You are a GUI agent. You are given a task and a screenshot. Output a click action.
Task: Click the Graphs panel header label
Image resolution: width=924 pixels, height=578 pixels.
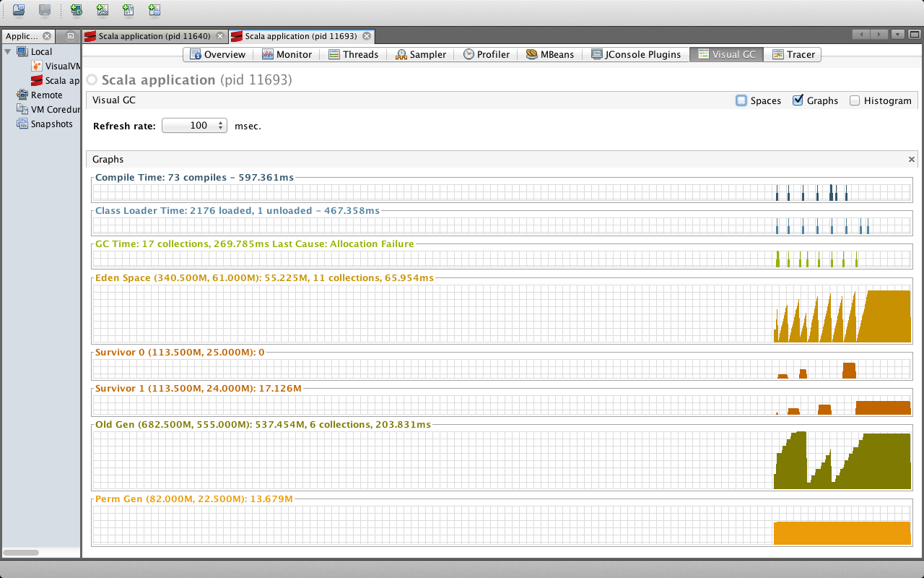pos(108,160)
